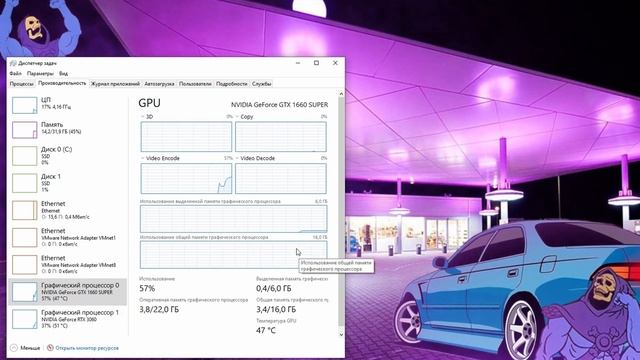This screenshot has height=360, width=640.
Task: Click the Video Decode usage graph
Action: point(281,179)
